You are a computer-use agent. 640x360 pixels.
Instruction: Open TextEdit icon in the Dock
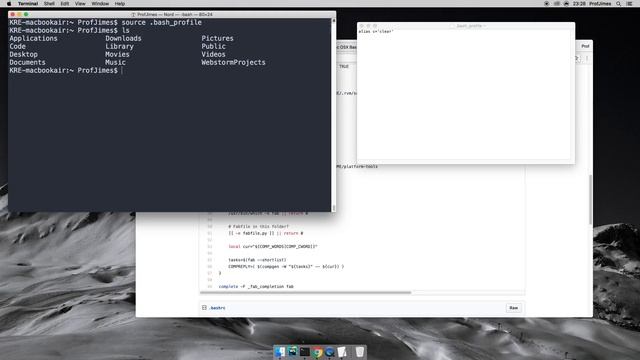(342, 351)
